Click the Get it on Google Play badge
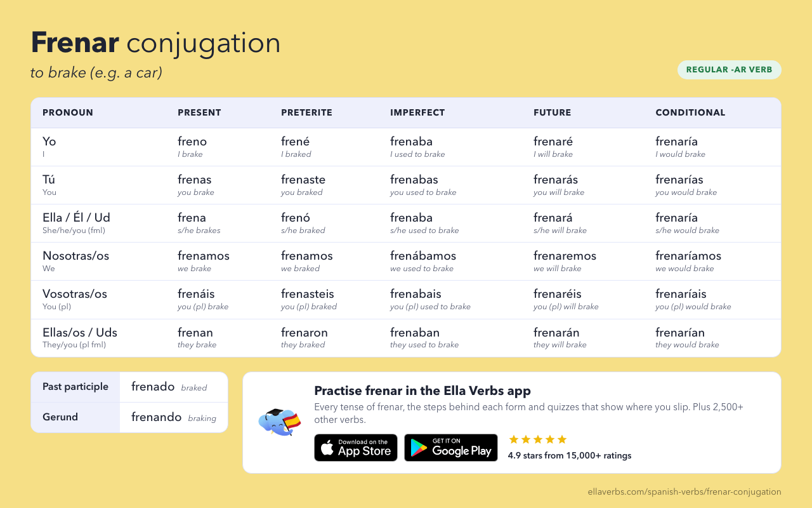This screenshot has height=508, width=812. click(x=451, y=448)
